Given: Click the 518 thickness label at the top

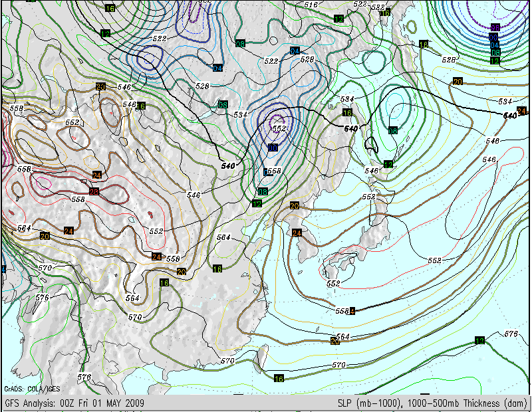Looking at the screenshot, I should 311,5.
